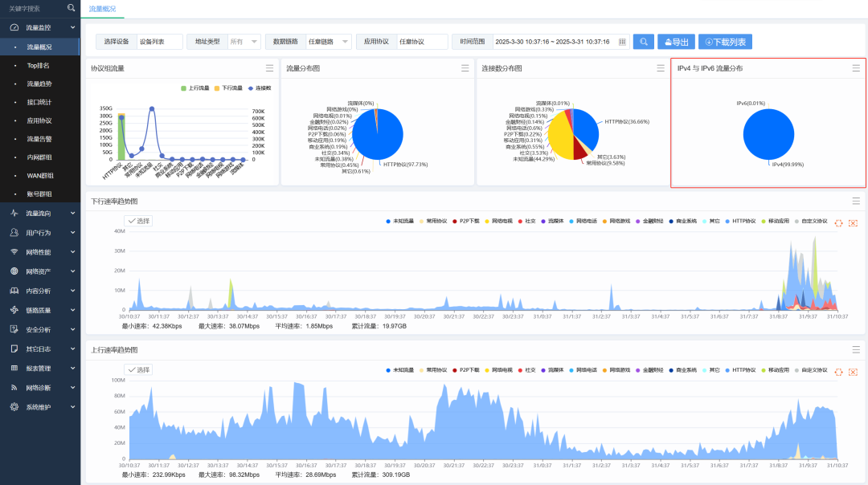The height and width of the screenshot is (485, 868).
Task: Open the 应用协议 submenu item
Action: [40, 120]
